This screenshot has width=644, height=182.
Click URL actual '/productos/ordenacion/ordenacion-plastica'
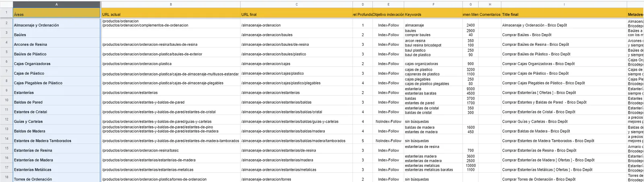[171, 62]
